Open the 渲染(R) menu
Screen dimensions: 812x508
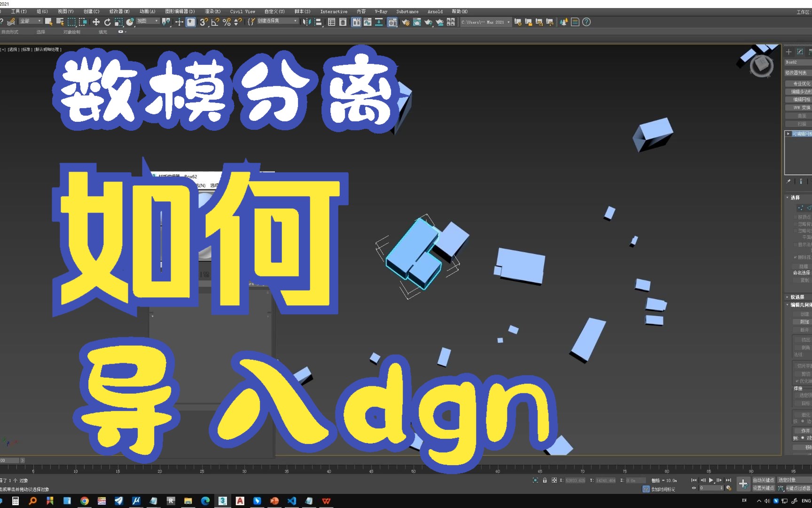(x=212, y=11)
